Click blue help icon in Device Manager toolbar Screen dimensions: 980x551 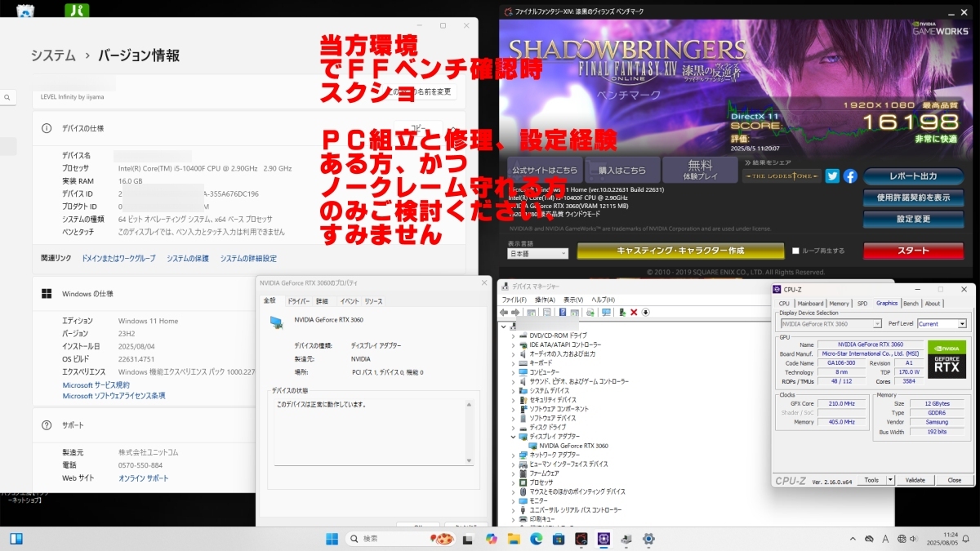[x=563, y=312]
